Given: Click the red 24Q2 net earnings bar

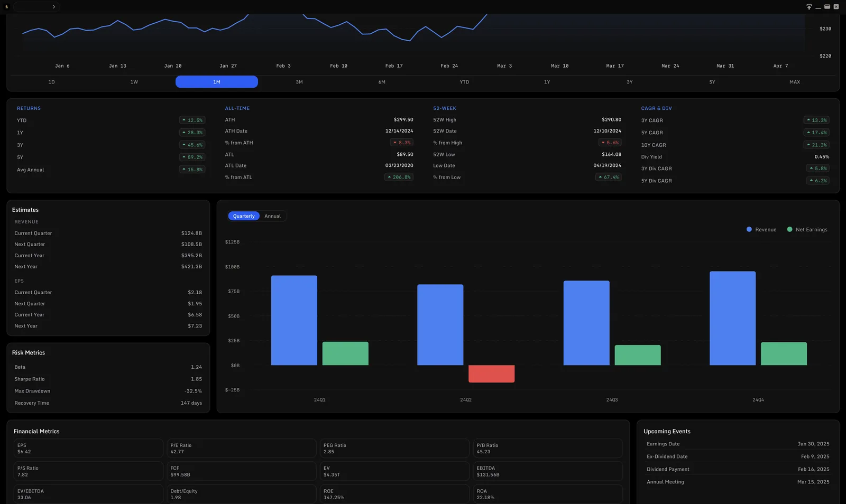Looking at the screenshot, I should tap(491, 374).
